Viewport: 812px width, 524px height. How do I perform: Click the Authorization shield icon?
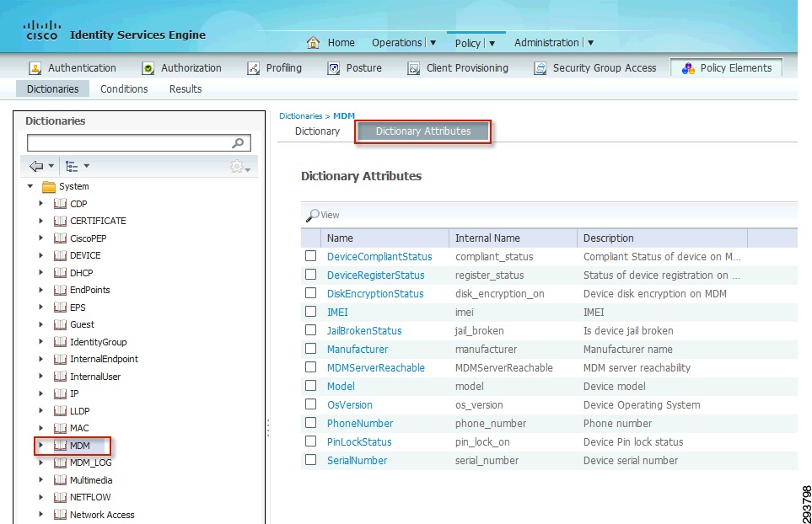(148, 67)
